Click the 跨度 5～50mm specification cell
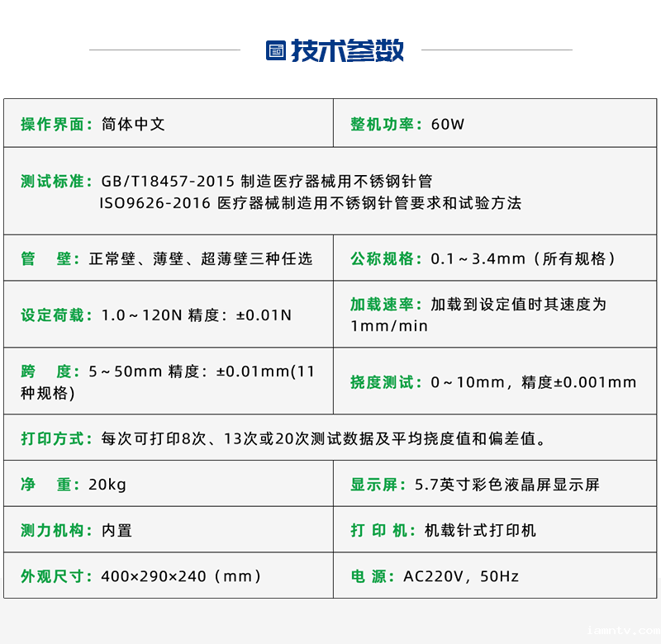661x644 pixels. (x=167, y=381)
